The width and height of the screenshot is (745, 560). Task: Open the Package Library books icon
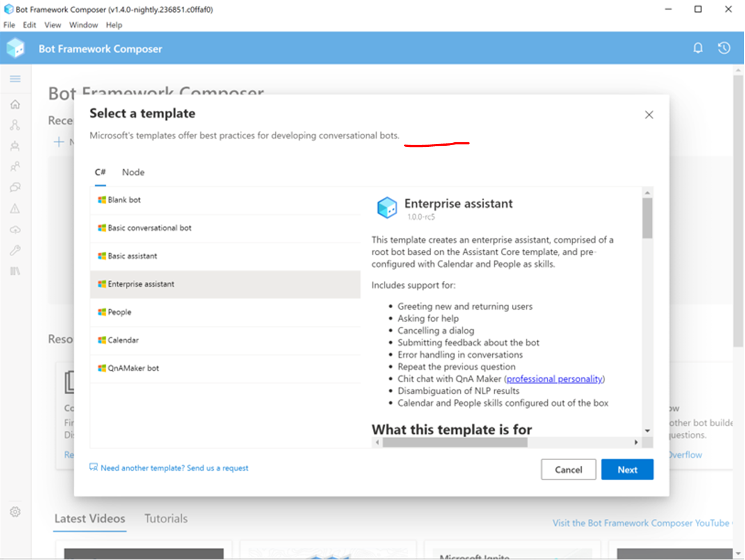(15, 271)
